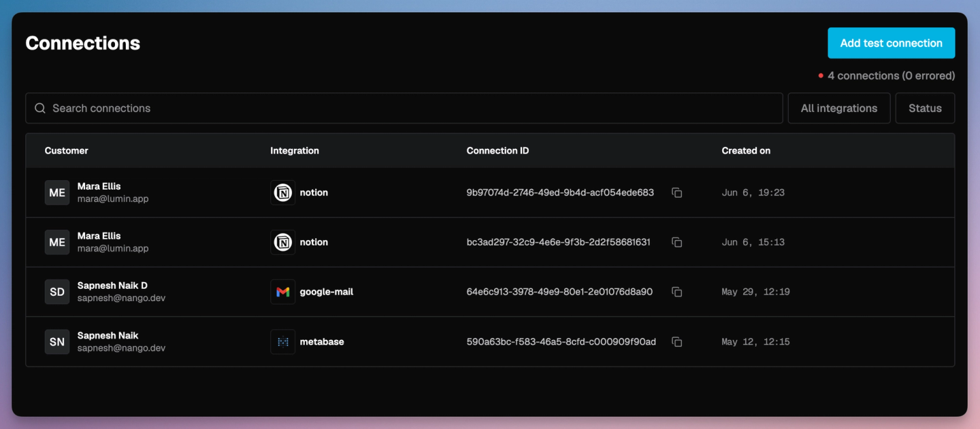Click Add test connection button
Screen dimensions: 980x429
click(891, 43)
